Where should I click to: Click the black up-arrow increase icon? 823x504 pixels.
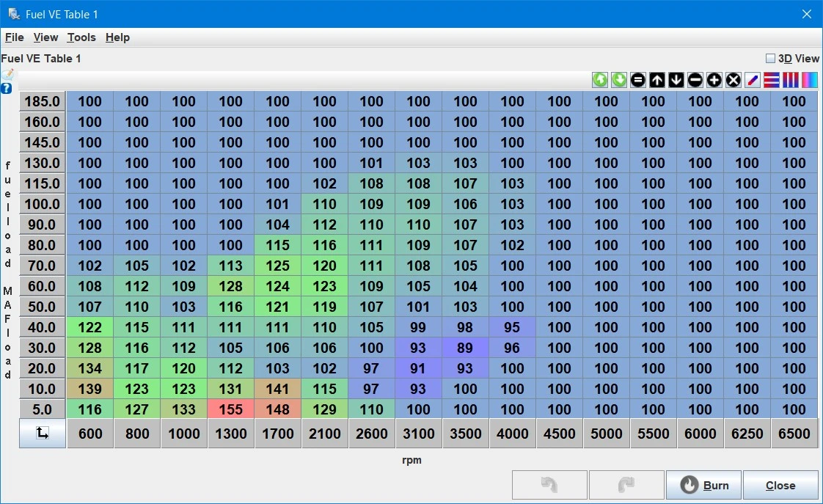pos(657,80)
